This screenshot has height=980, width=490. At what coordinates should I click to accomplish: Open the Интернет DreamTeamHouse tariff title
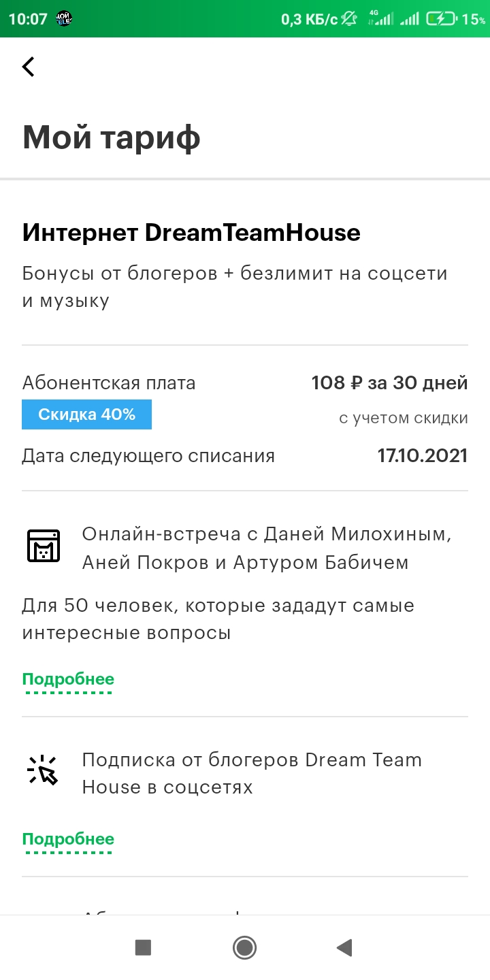click(x=191, y=233)
